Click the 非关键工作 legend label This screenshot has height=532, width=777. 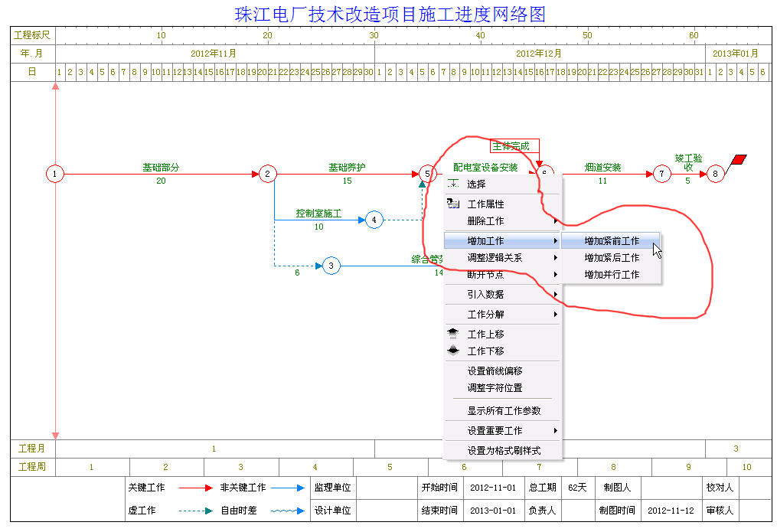coord(243,488)
